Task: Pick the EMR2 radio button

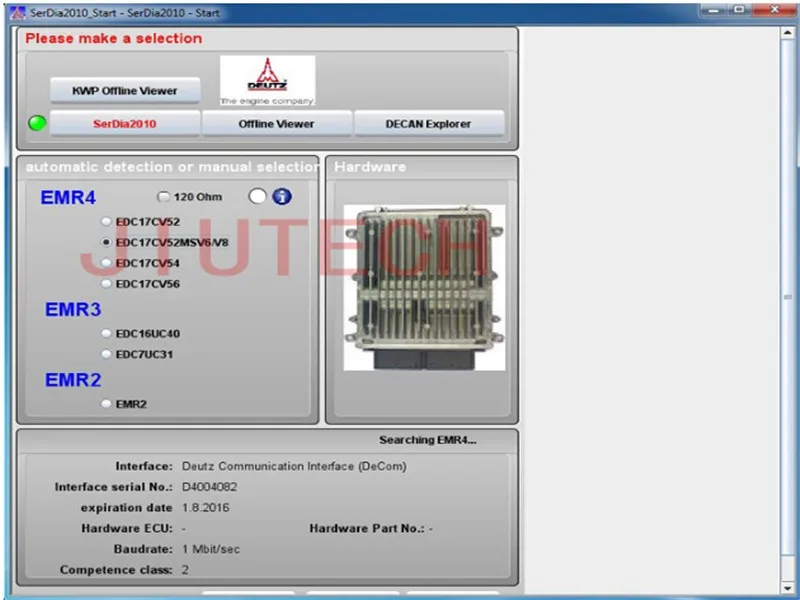Action: (106, 404)
